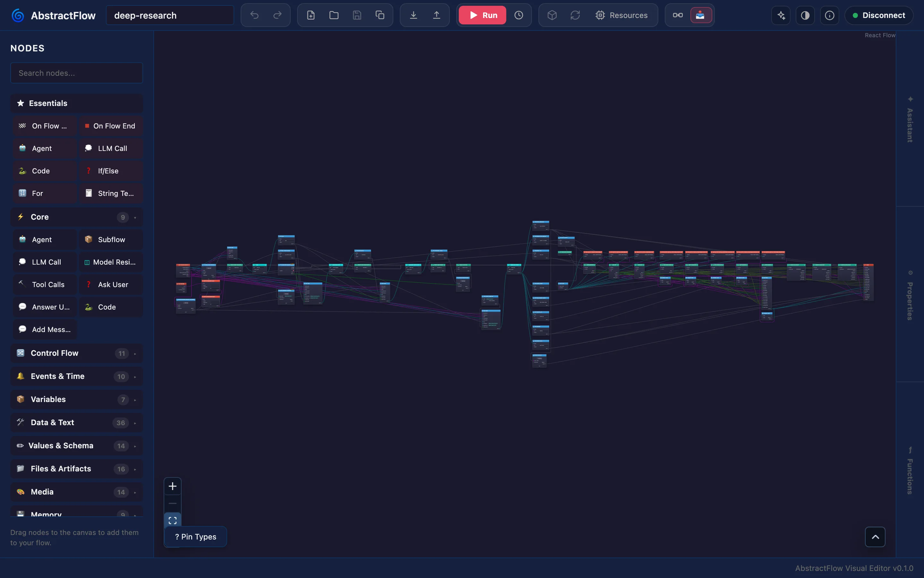Click the redo arrow icon
The height and width of the screenshot is (578, 924).
[278, 15]
